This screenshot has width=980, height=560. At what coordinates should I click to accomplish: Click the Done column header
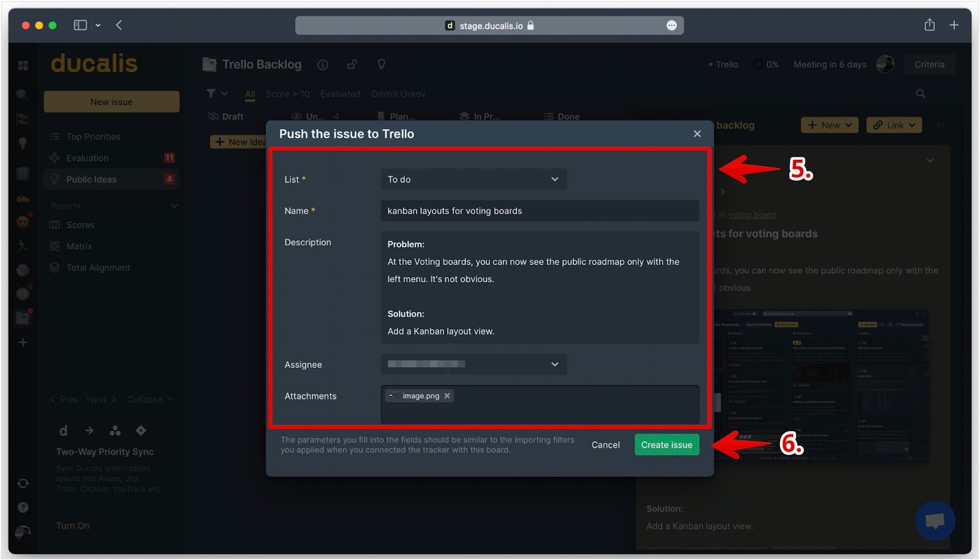562,116
